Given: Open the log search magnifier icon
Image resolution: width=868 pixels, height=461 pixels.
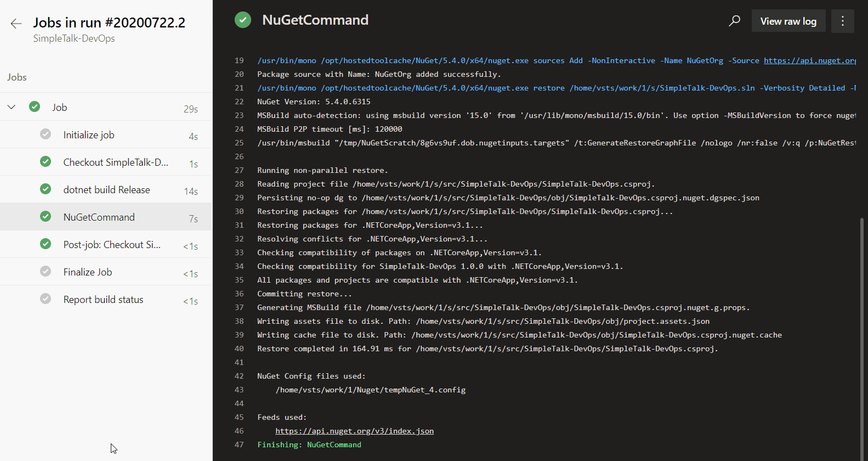Looking at the screenshot, I should pyautogui.click(x=734, y=21).
